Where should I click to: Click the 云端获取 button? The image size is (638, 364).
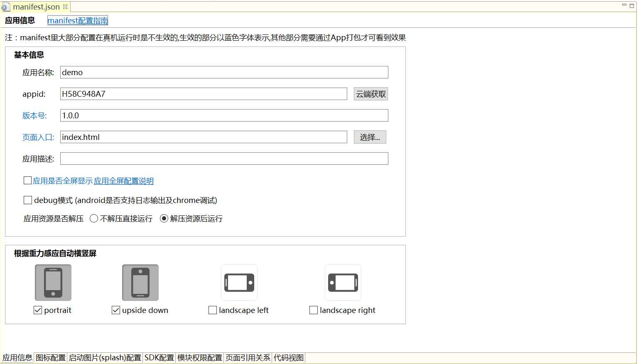click(371, 94)
